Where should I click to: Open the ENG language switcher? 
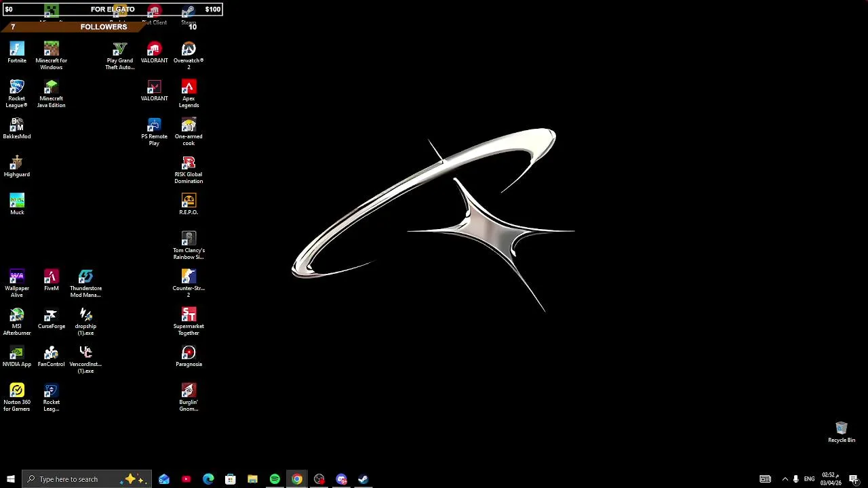click(x=809, y=479)
